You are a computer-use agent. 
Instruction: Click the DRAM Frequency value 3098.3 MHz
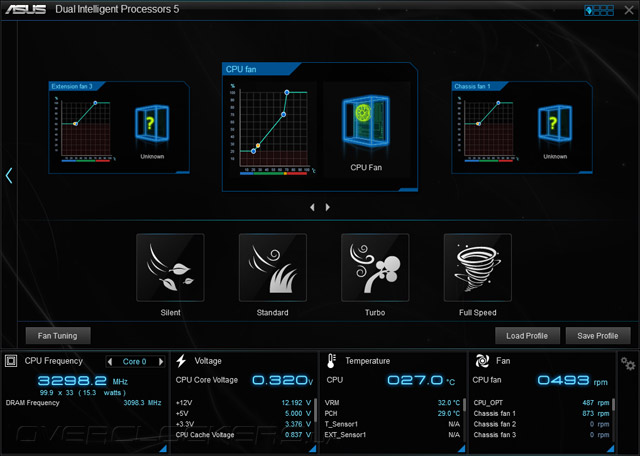tap(142, 403)
